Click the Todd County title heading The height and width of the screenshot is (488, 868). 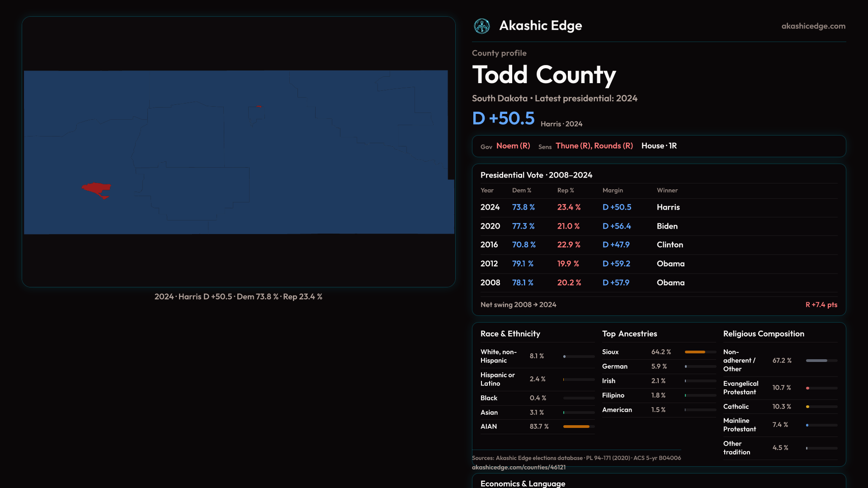[x=544, y=75]
